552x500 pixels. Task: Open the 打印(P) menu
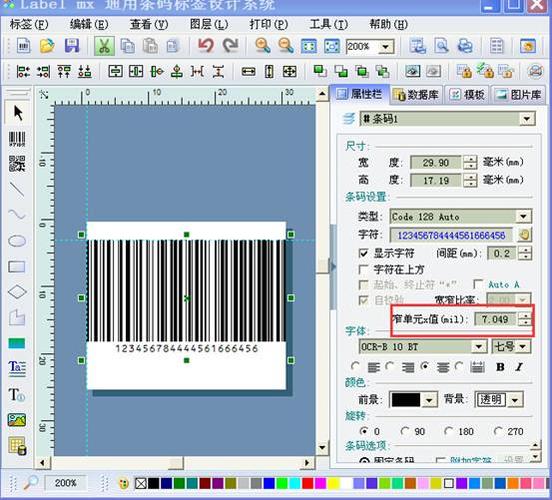[x=269, y=24]
